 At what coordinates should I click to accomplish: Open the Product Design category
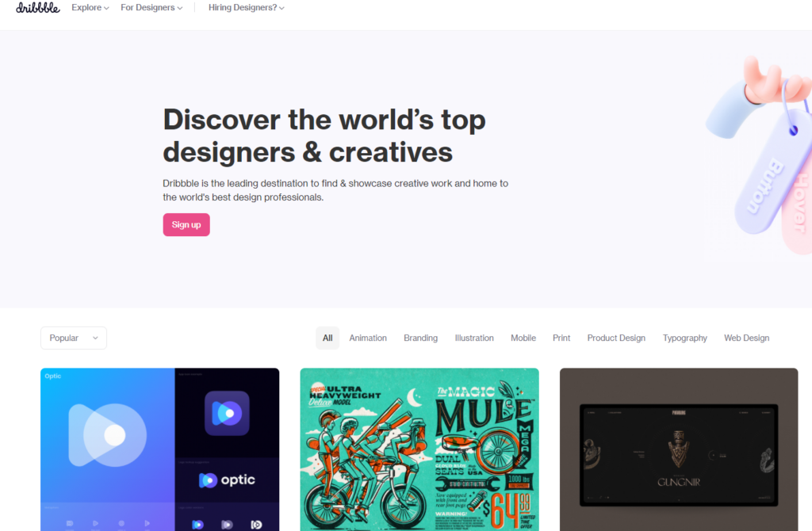pyautogui.click(x=616, y=338)
